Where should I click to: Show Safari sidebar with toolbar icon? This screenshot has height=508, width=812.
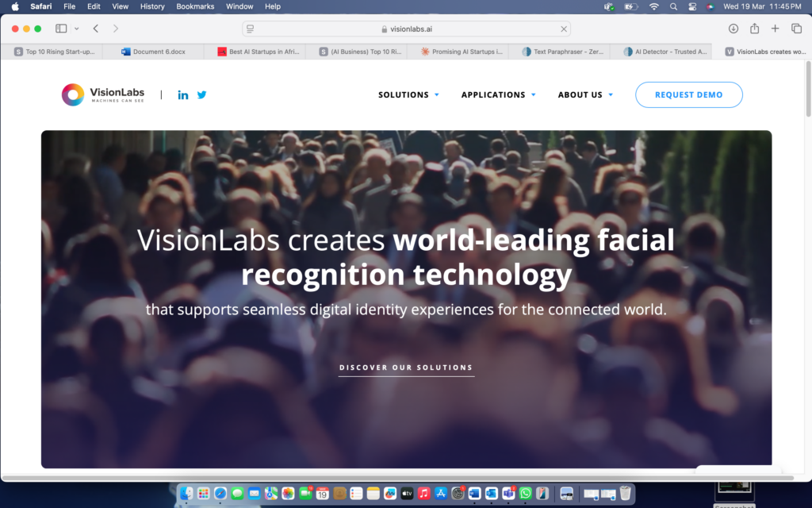[x=61, y=29]
